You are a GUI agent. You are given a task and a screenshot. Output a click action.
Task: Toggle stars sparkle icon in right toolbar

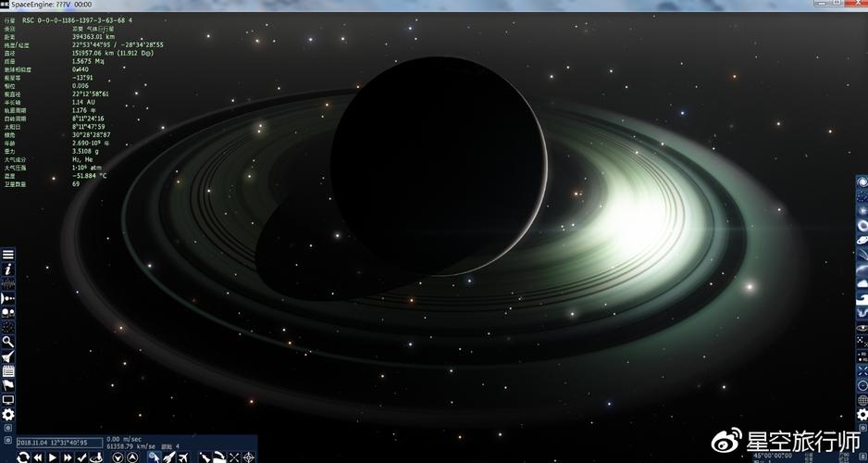coord(862,211)
